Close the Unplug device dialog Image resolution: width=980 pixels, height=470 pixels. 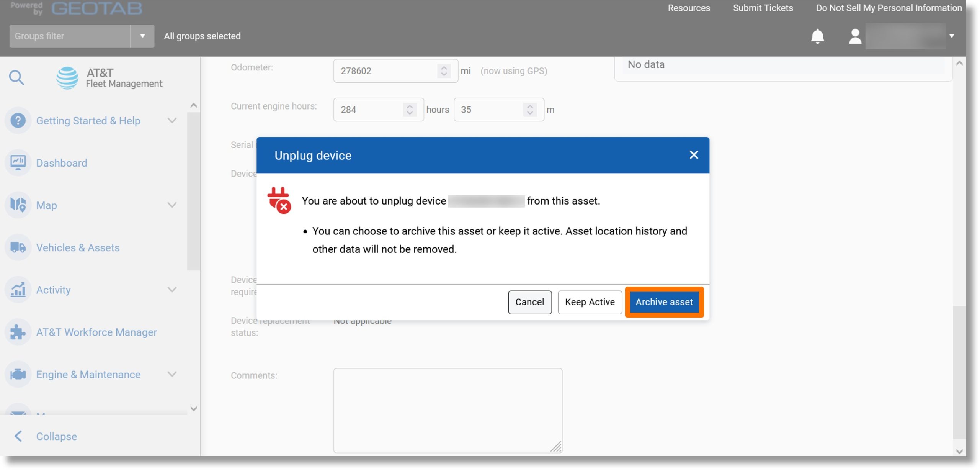(694, 155)
